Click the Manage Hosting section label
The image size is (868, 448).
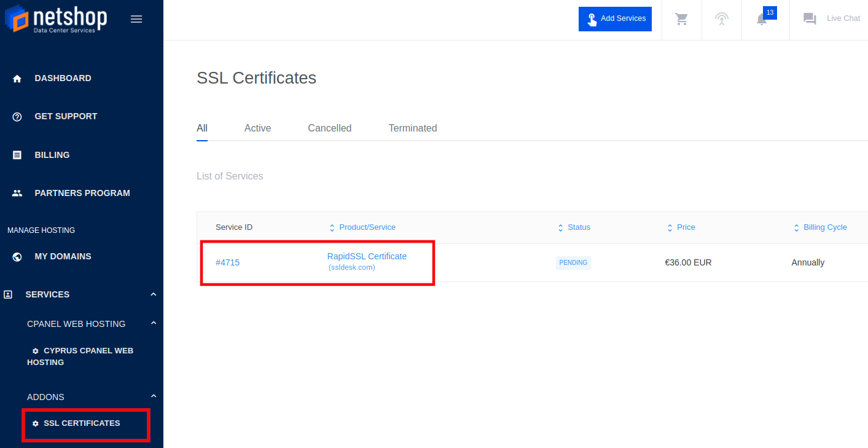41,230
